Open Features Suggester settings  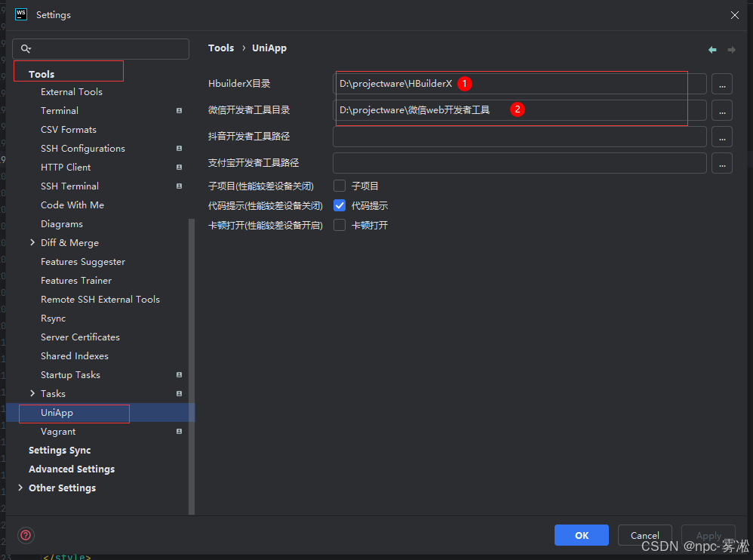coord(83,262)
